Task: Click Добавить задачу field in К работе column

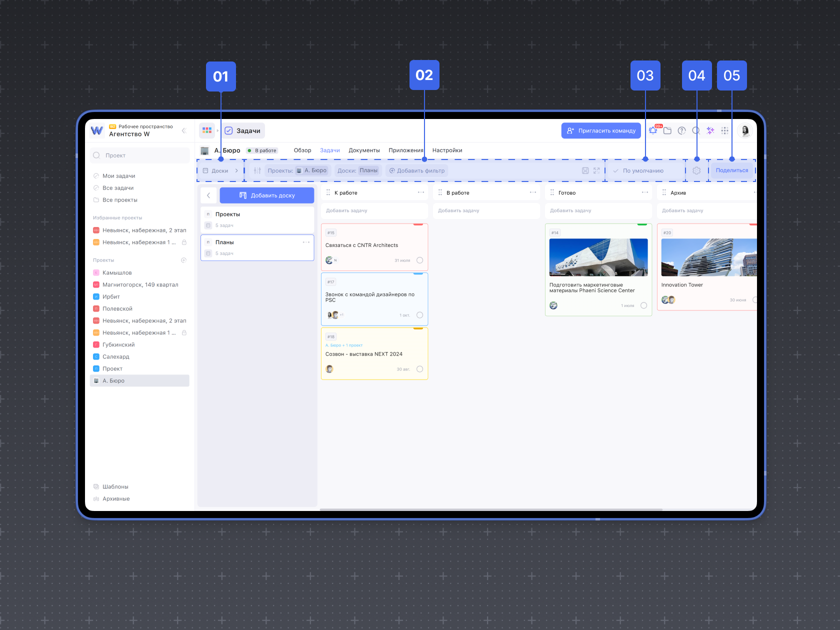Action: (x=374, y=210)
